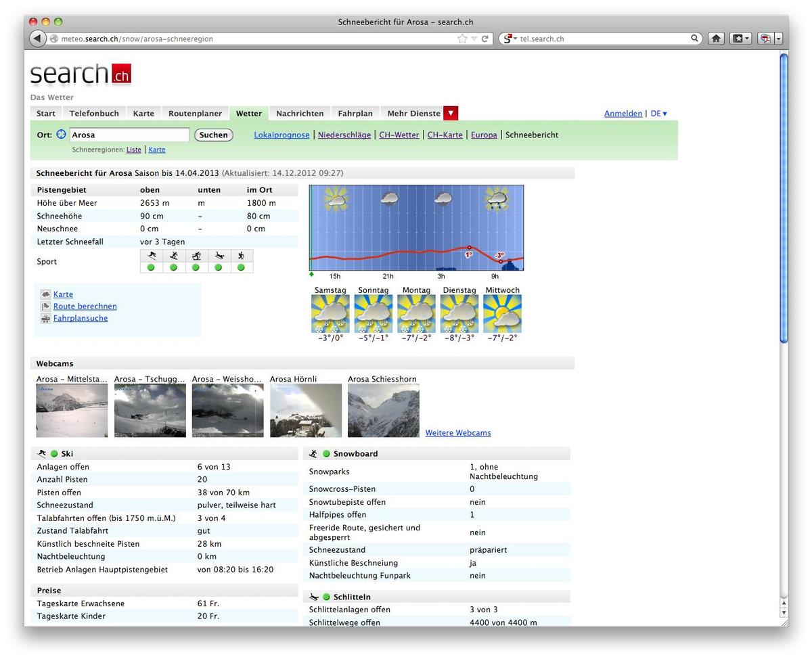
Task: Click the search.ch logo
Action: (x=81, y=74)
